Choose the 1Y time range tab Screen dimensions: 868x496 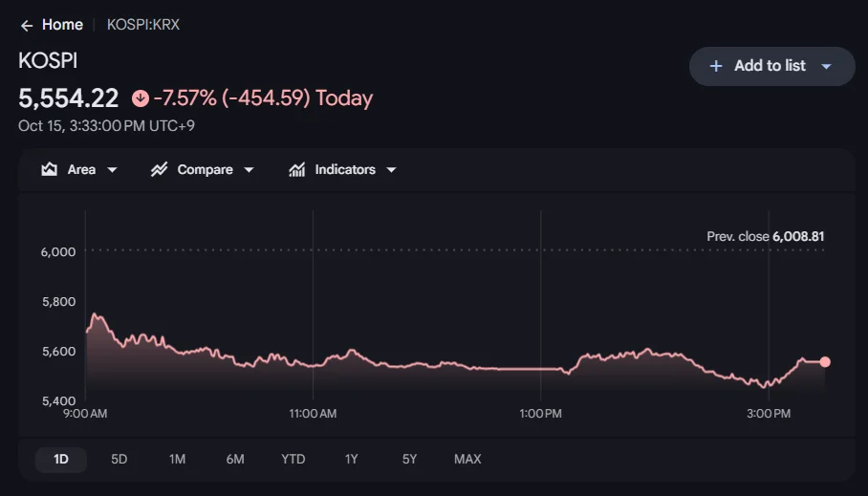pos(352,460)
